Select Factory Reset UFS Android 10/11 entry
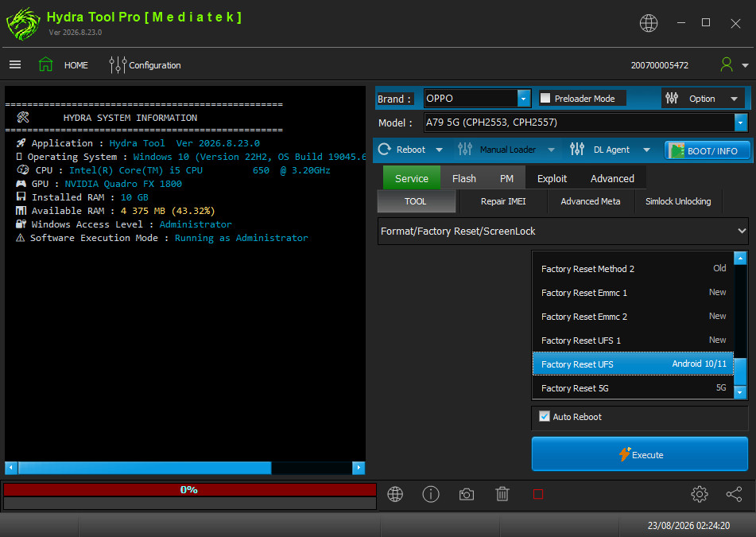756x537 pixels. pos(633,364)
